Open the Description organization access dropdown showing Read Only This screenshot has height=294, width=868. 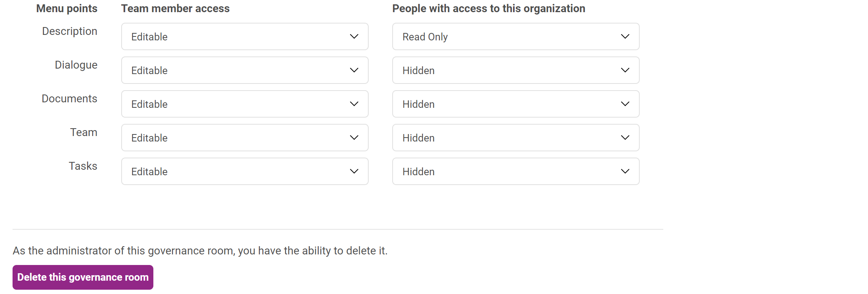pos(515,36)
